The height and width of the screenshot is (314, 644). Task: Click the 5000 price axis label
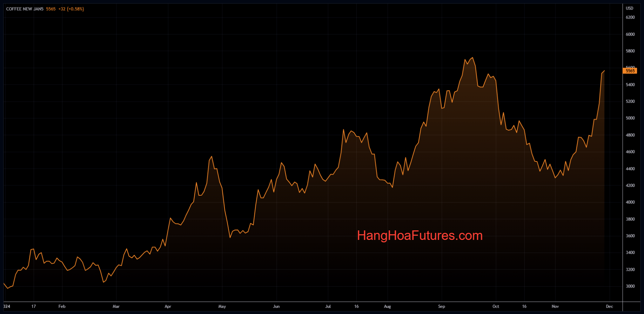(x=630, y=118)
